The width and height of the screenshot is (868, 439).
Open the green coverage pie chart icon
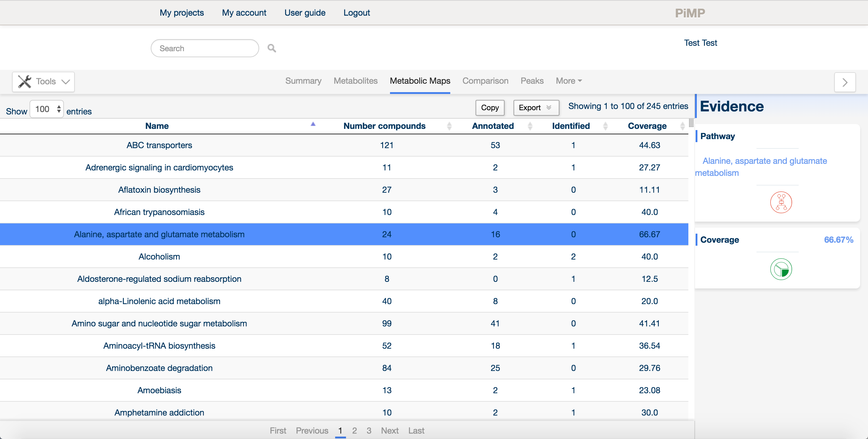point(781,269)
